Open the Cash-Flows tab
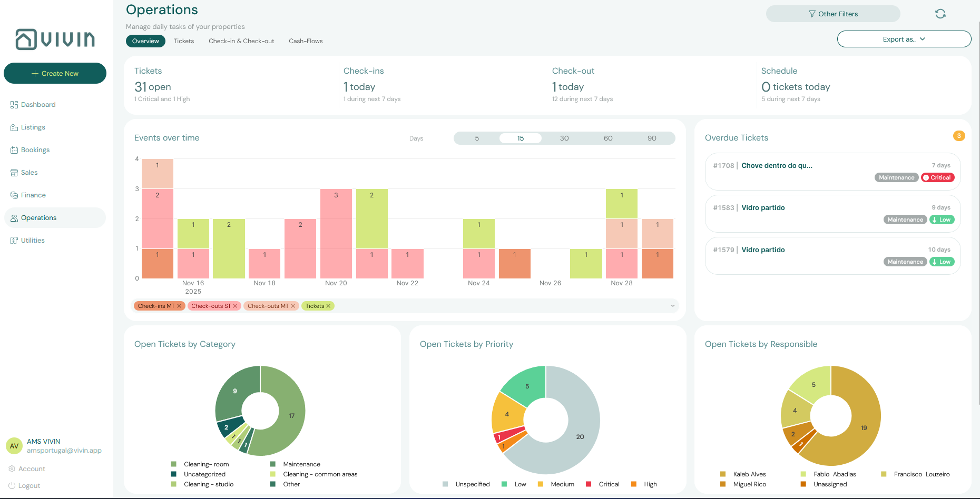This screenshot has width=980, height=499. [x=306, y=41]
